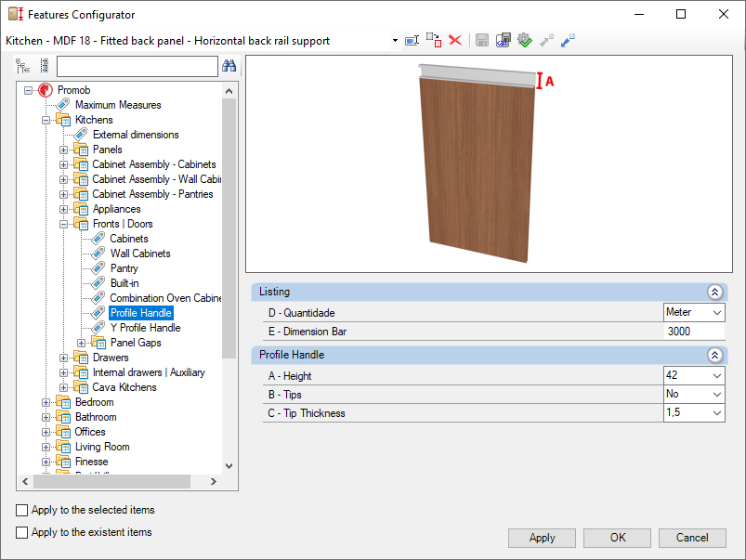
Task: Select the Finesse tree item
Action: 91,462
